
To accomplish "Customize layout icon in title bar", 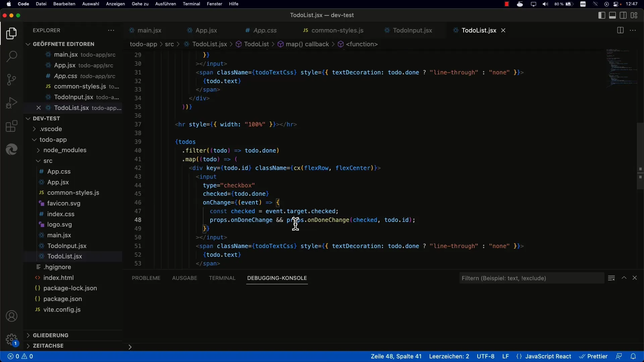I will click(x=634, y=15).
